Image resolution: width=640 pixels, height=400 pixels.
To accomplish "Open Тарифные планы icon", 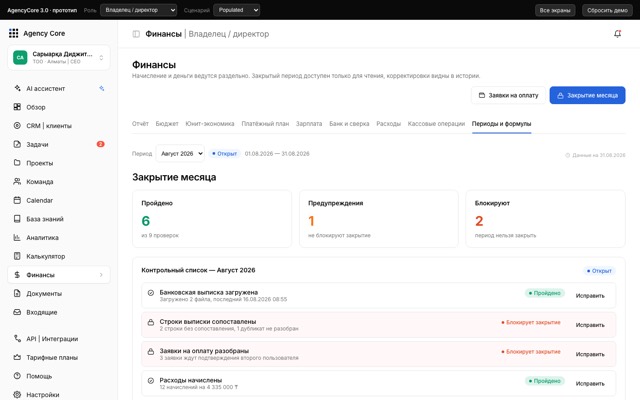I will [17, 358].
